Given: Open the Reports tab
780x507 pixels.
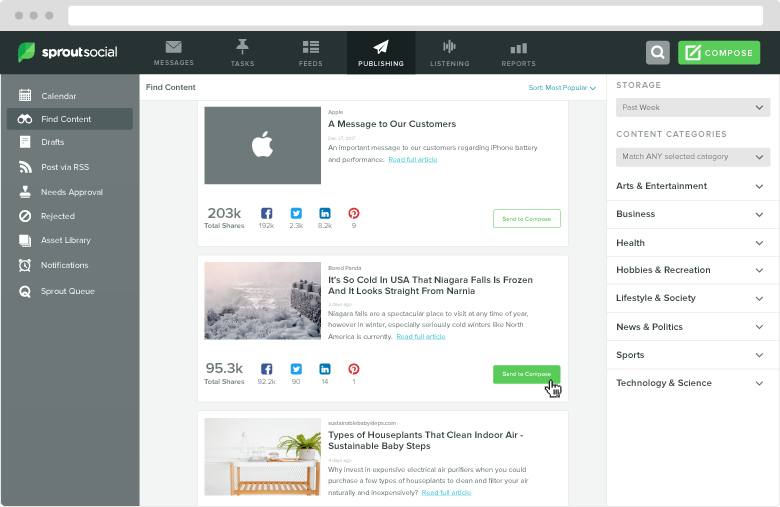Looking at the screenshot, I should [x=518, y=53].
